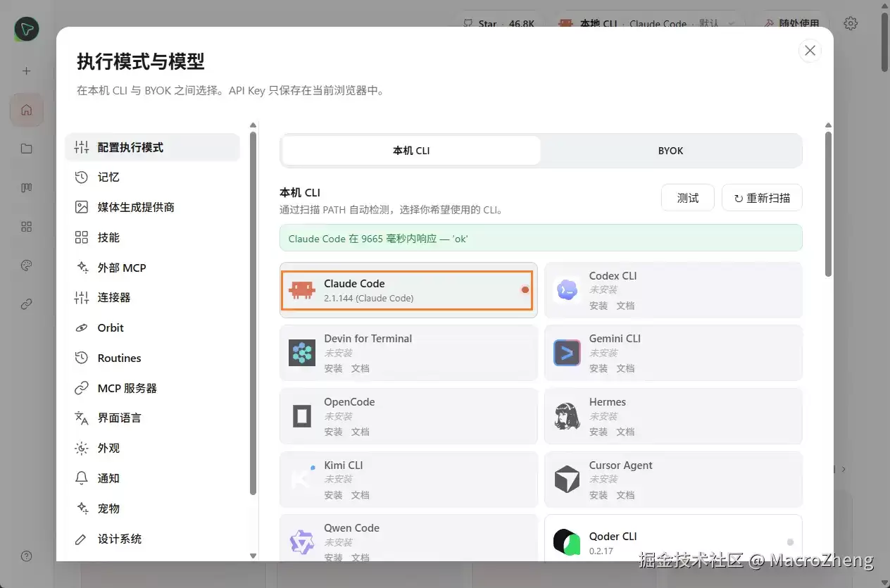The image size is (890, 588).
Task: Click the Claude Code robot icon
Action: pos(302,290)
